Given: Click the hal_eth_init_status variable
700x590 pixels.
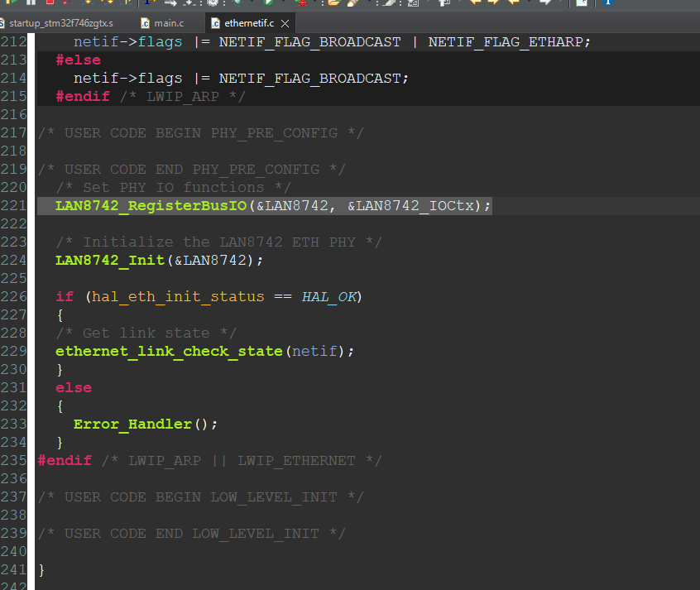Looking at the screenshot, I should point(178,297).
